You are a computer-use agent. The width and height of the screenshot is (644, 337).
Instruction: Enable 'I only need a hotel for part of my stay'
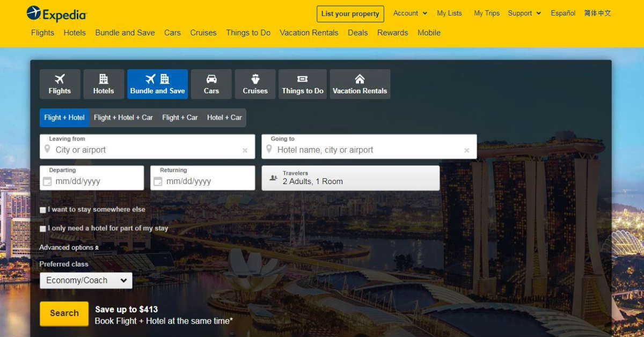click(x=43, y=229)
